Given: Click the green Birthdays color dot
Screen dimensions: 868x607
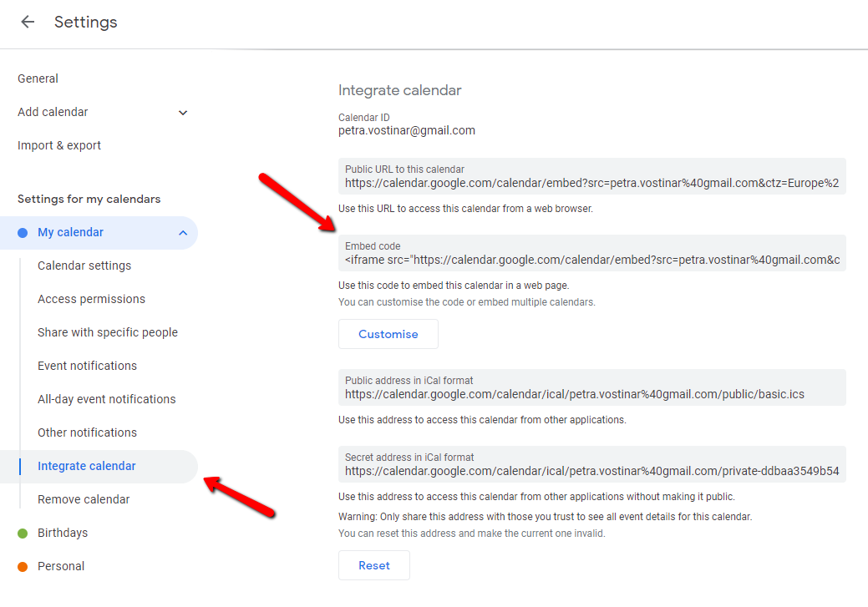Looking at the screenshot, I should pos(23,534).
